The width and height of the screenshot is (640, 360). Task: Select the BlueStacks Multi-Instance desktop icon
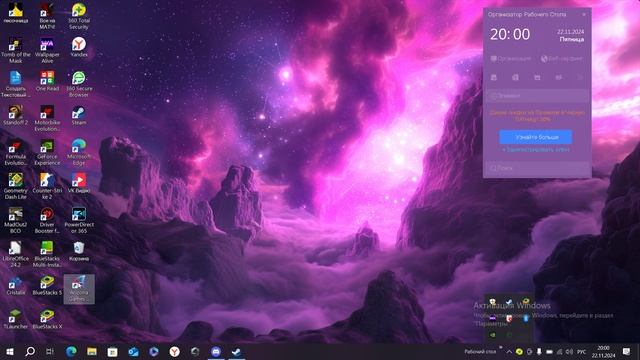pos(47,254)
